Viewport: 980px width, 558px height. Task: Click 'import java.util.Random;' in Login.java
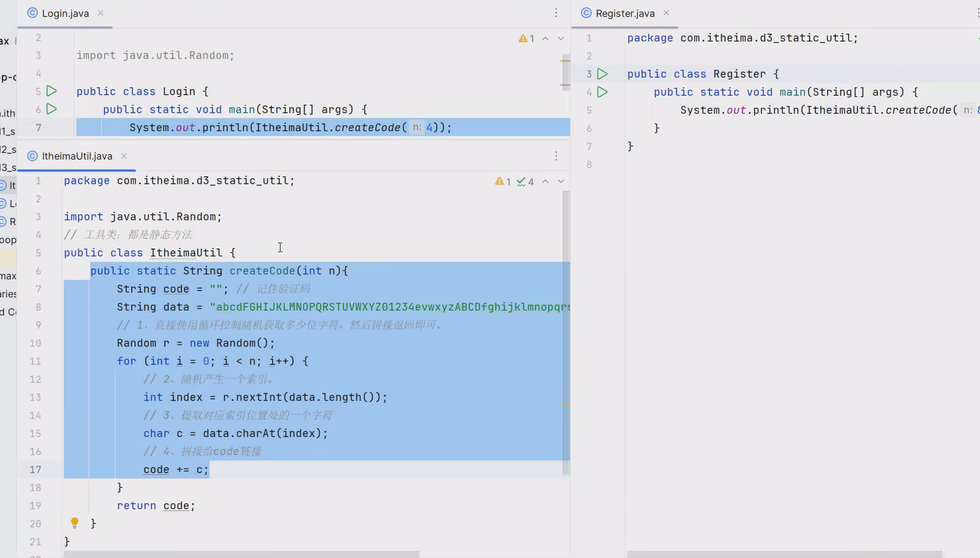point(155,55)
